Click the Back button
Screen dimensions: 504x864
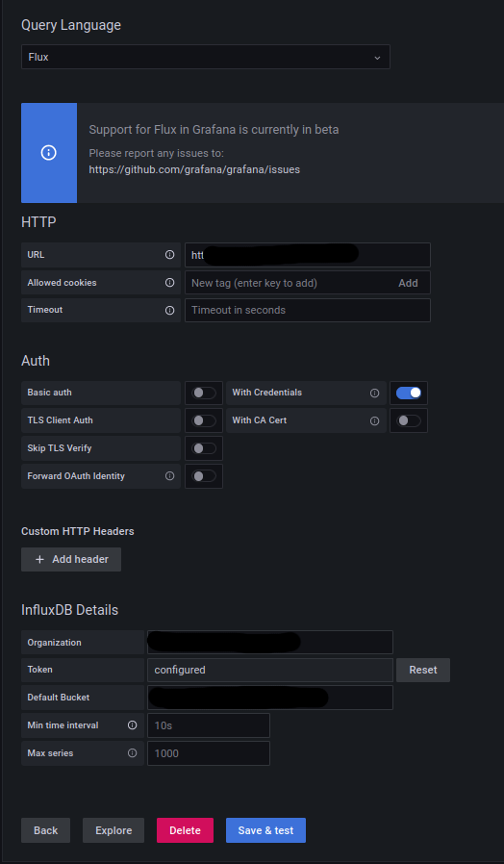(46, 830)
